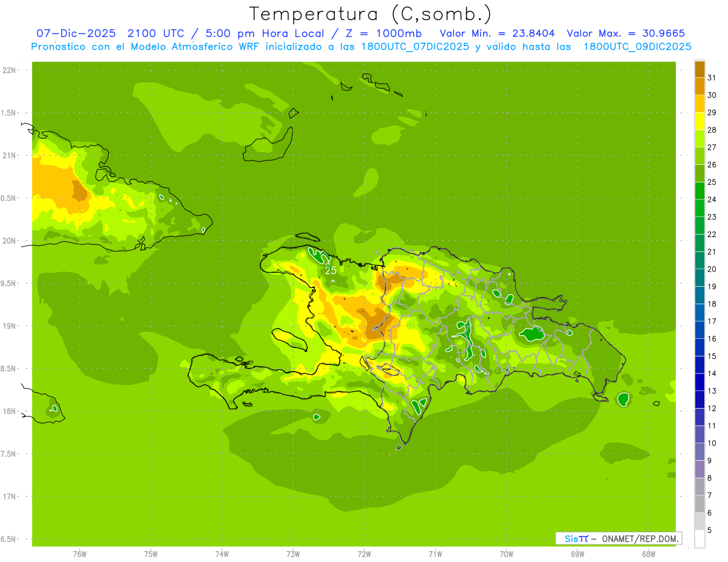Click the legend scale value "23"
This screenshot has height=562, width=728.
[712, 217]
